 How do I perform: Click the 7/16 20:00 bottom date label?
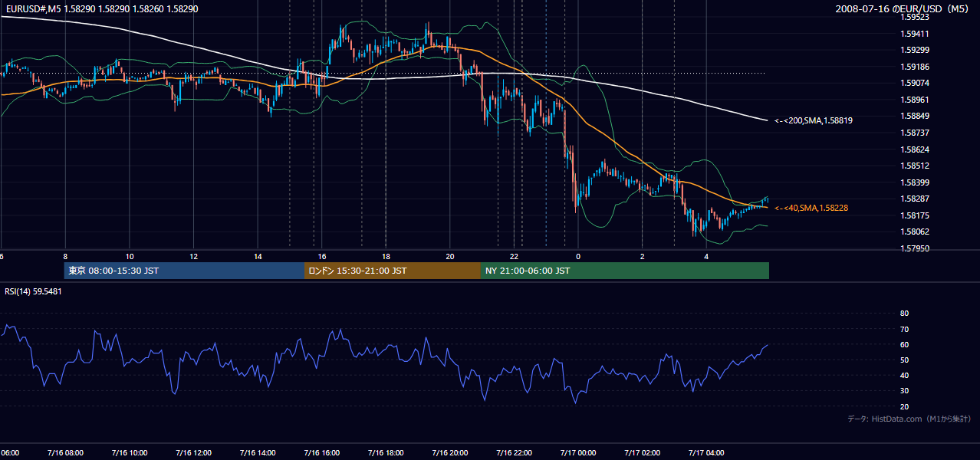pos(449,453)
